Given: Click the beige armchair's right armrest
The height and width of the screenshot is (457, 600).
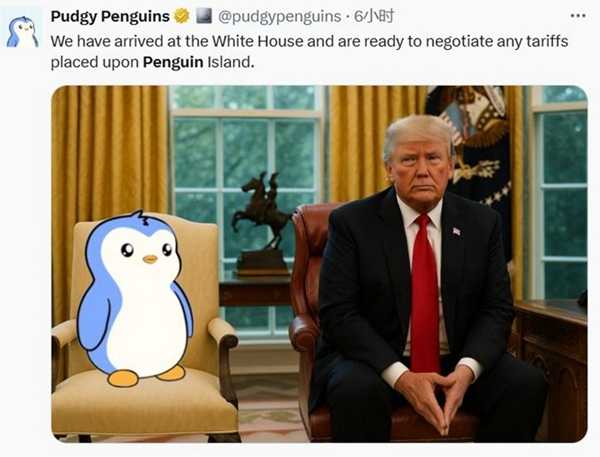Looking at the screenshot, I should click(223, 333).
